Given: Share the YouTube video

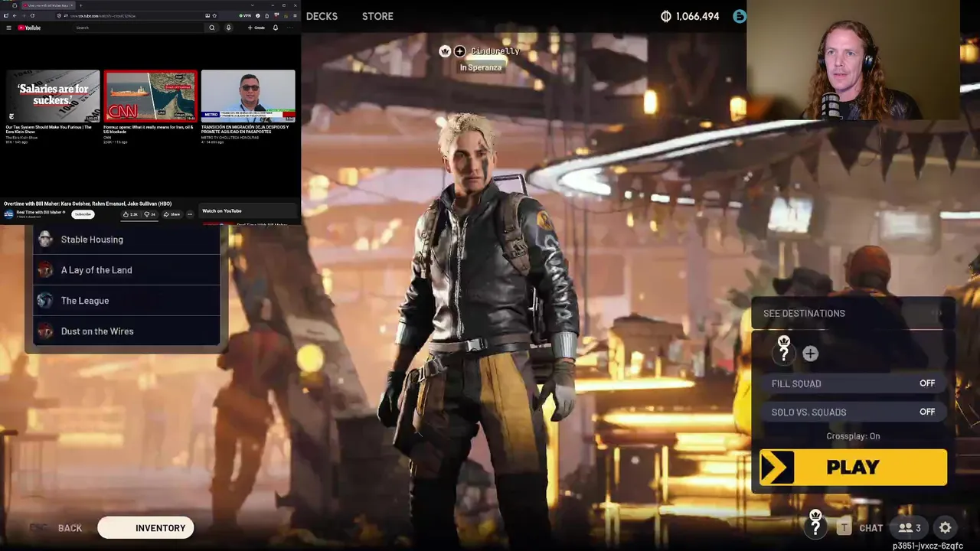Looking at the screenshot, I should coord(172,214).
